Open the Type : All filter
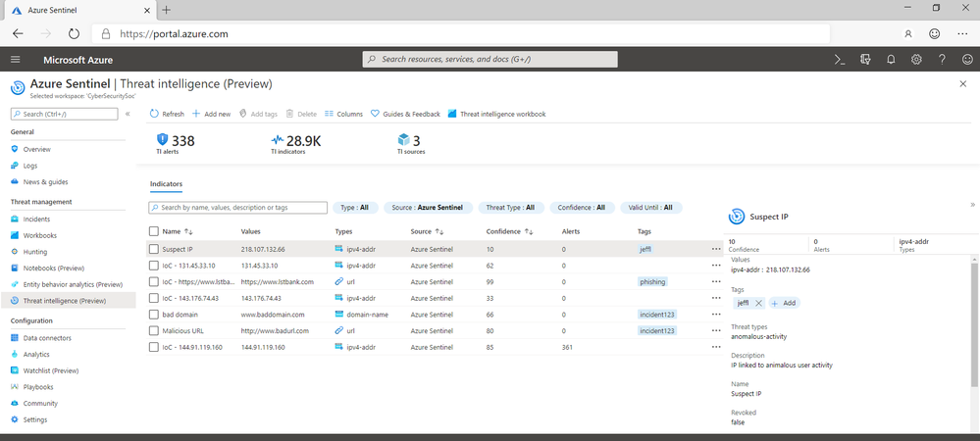980x441 pixels. pyautogui.click(x=355, y=208)
